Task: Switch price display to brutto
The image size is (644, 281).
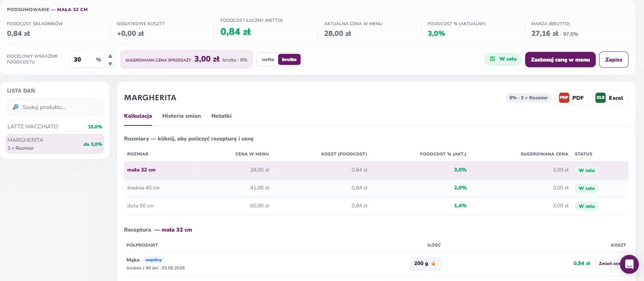Action: coord(289,60)
